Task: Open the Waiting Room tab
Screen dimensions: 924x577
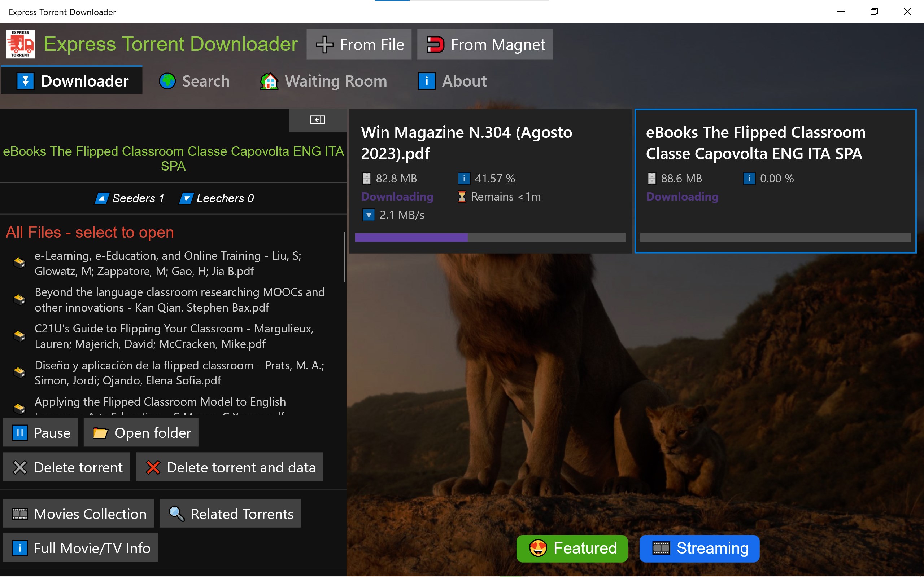Action: click(x=323, y=81)
